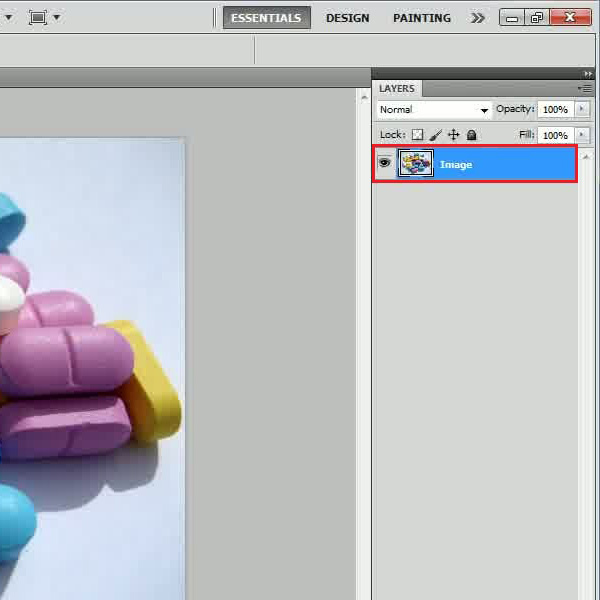Open the Opacity slider arrow
Viewport: 600px width, 600px height.
pos(582,109)
